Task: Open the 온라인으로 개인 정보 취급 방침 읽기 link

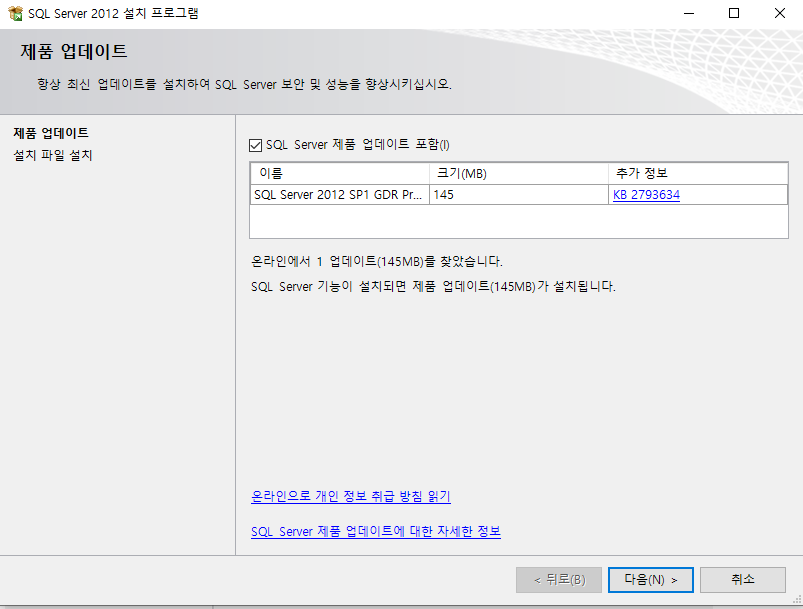Action: [x=351, y=496]
